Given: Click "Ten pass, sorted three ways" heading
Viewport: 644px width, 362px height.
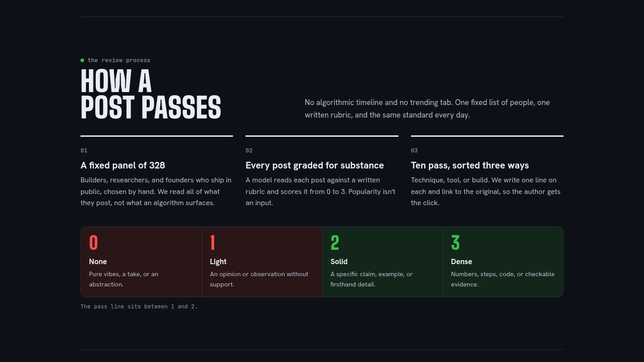Looking at the screenshot, I should (x=470, y=165).
